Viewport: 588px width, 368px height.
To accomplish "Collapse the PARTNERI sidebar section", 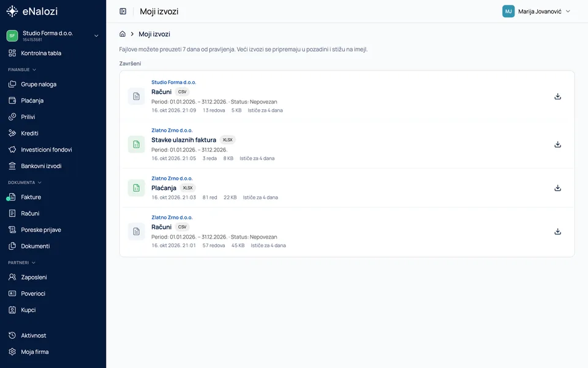I will click(22, 263).
